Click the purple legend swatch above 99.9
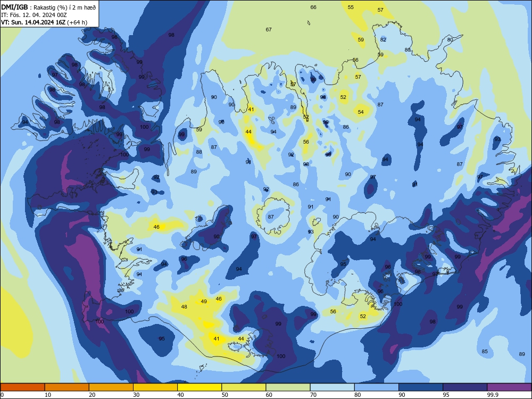Image resolution: width=532 pixels, height=399 pixels. click(x=509, y=387)
